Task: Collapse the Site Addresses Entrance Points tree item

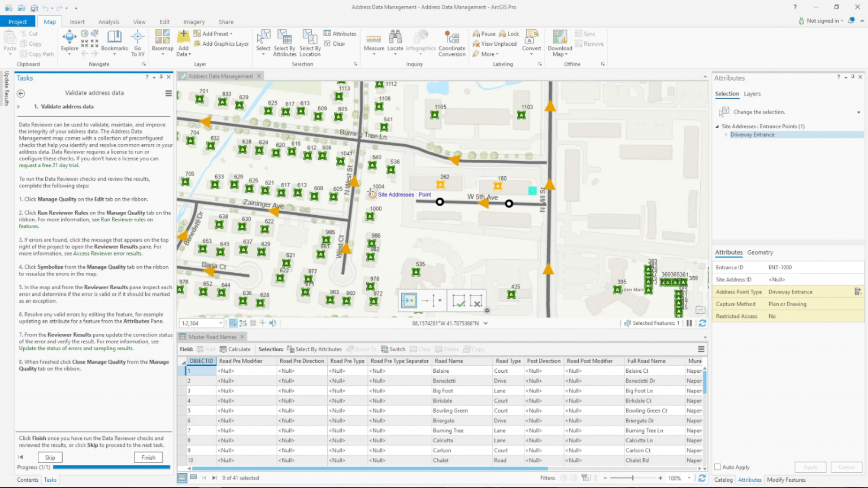Action: pyautogui.click(x=717, y=126)
